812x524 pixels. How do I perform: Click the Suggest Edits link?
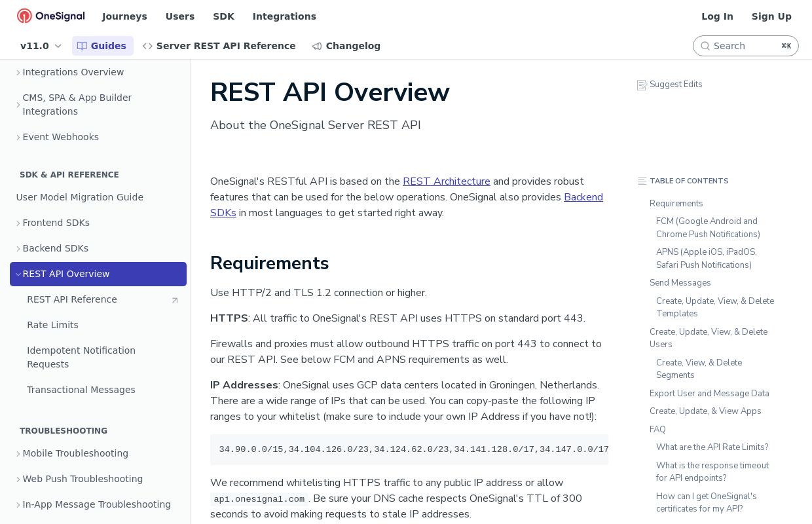(670, 84)
